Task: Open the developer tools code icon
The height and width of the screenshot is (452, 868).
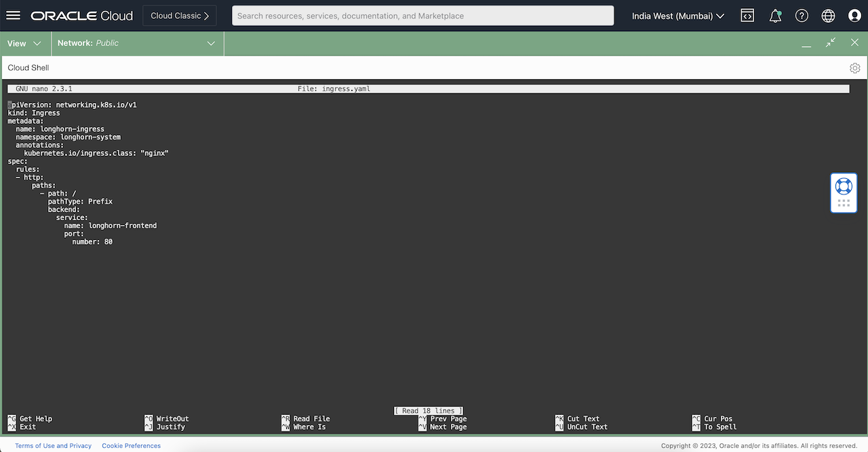Action: tap(747, 16)
